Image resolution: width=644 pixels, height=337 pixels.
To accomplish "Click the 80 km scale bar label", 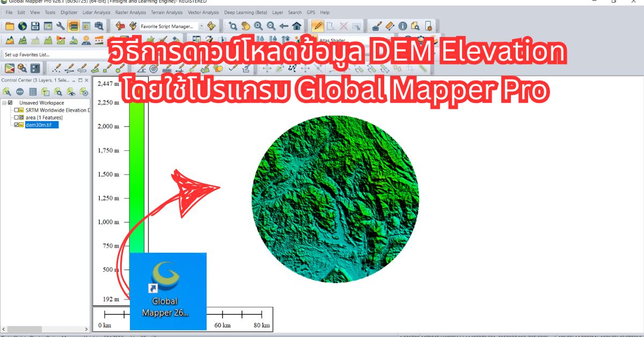I will [x=261, y=326].
